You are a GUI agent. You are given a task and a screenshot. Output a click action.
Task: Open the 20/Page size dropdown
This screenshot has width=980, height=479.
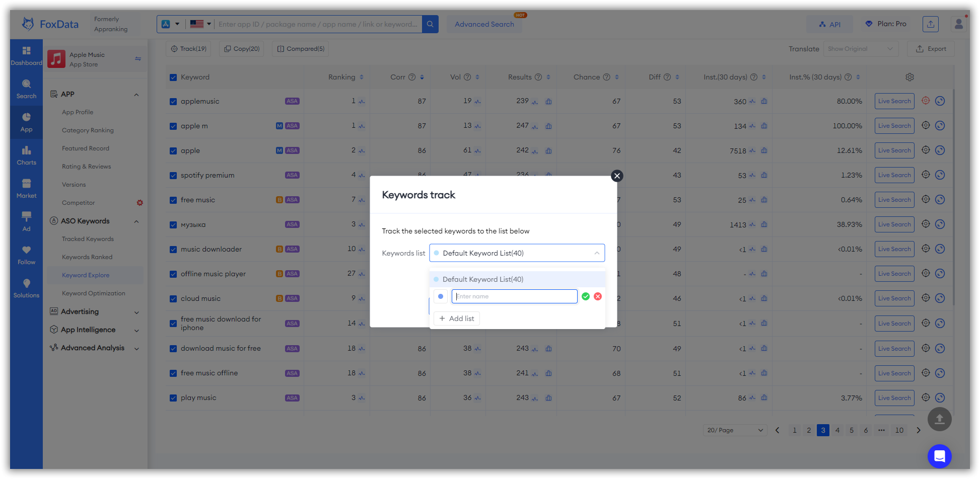pyautogui.click(x=735, y=430)
